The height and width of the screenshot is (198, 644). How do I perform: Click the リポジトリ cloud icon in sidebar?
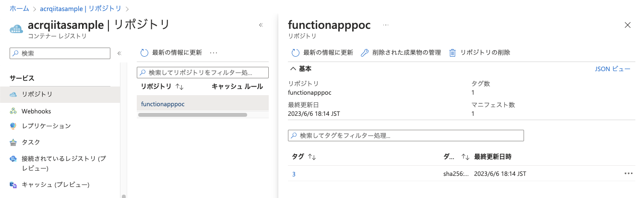[x=13, y=94]
